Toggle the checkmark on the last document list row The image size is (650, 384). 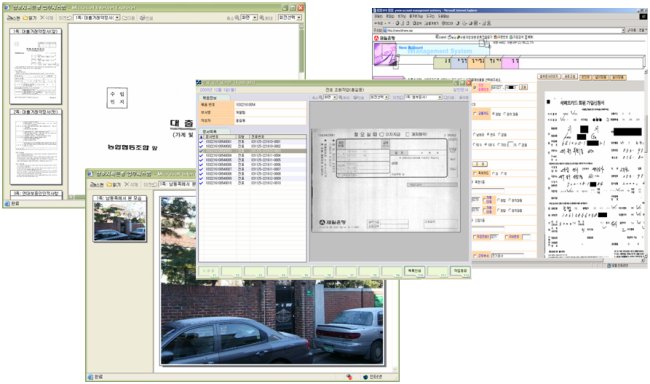(201, 183)
